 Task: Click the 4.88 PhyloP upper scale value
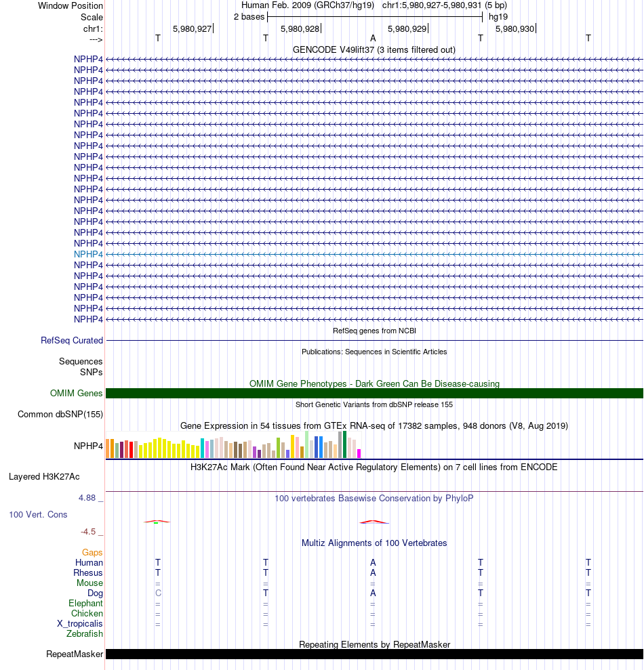(87, 498)
